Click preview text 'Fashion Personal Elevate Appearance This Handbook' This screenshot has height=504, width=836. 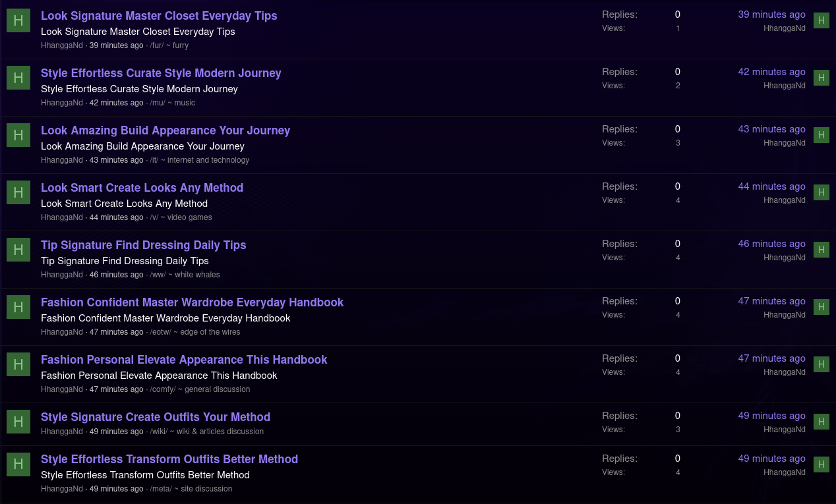coord(159,376)
